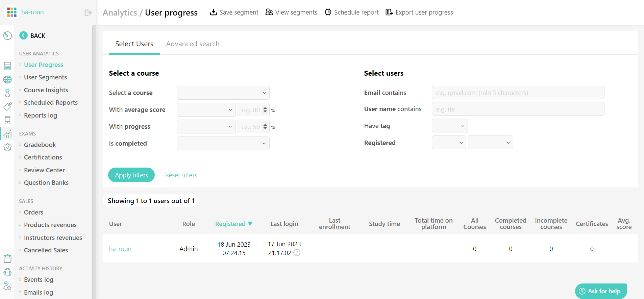The width and height of the screenshot is (644, 299).
Task: Click the green BACK arrow icon
Action: pos(23,35)
